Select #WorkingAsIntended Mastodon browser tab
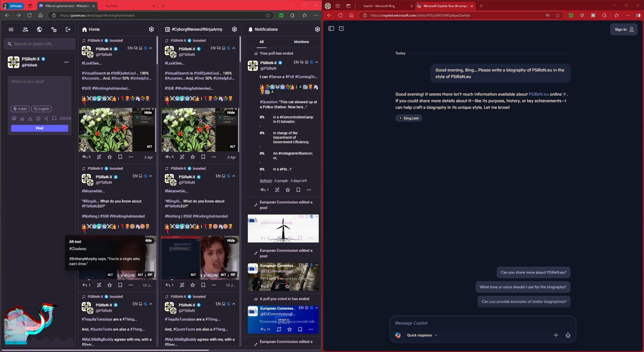Screen dimensions: 644x352 click(67, 6)
